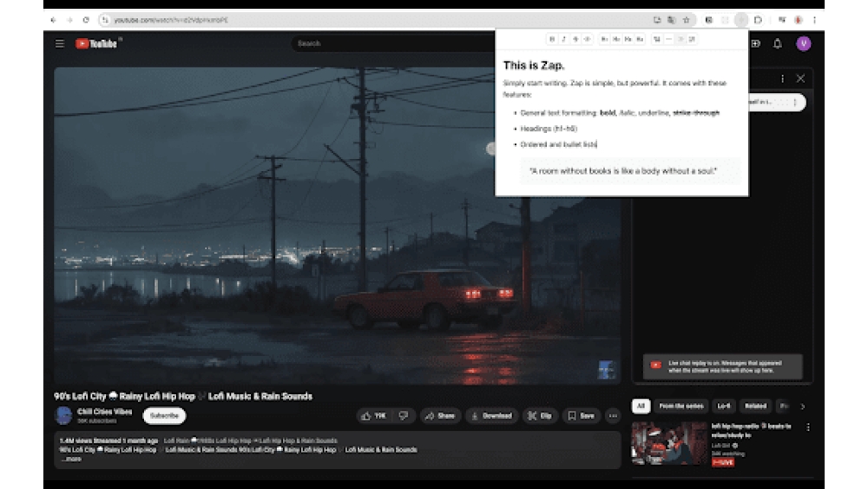Select the Lo-fi filter chip
This screenshot has width=868, height=489.
(x=724, y=406)
